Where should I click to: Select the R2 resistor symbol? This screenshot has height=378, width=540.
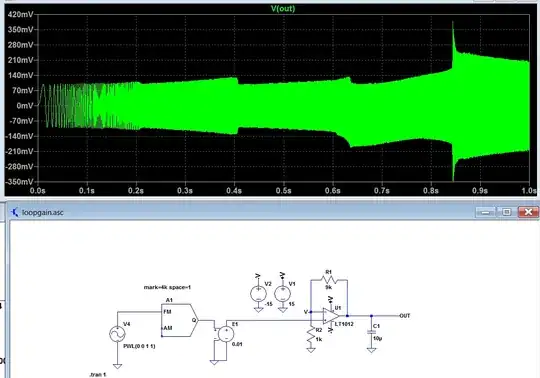coord(311,335)
